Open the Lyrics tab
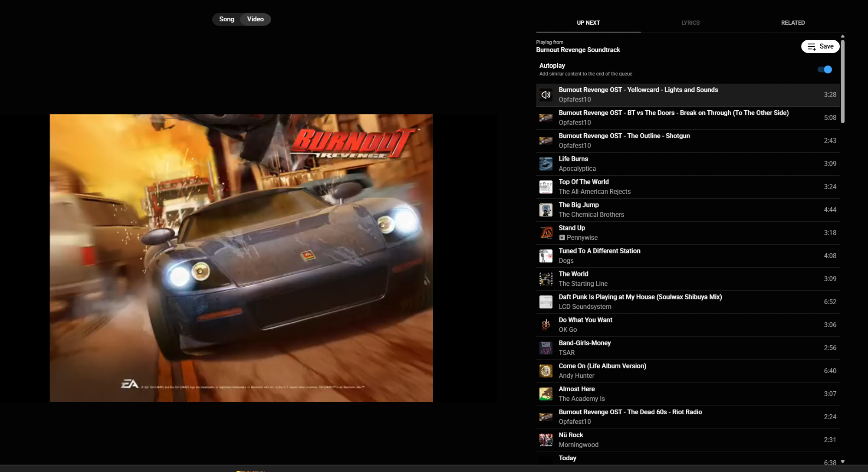868x472 pixels. click(x=690, y=23)
